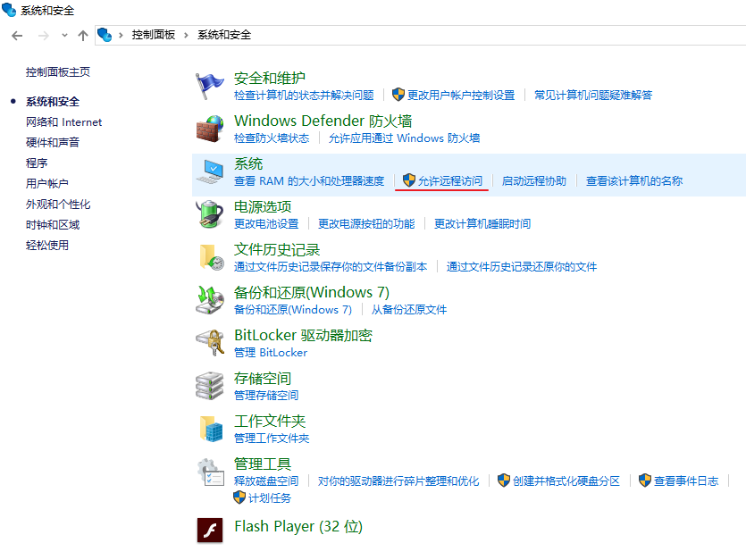The image size is (746, 560).
Task: Click 检查防火墙状态 link
Action: [272, 138]
